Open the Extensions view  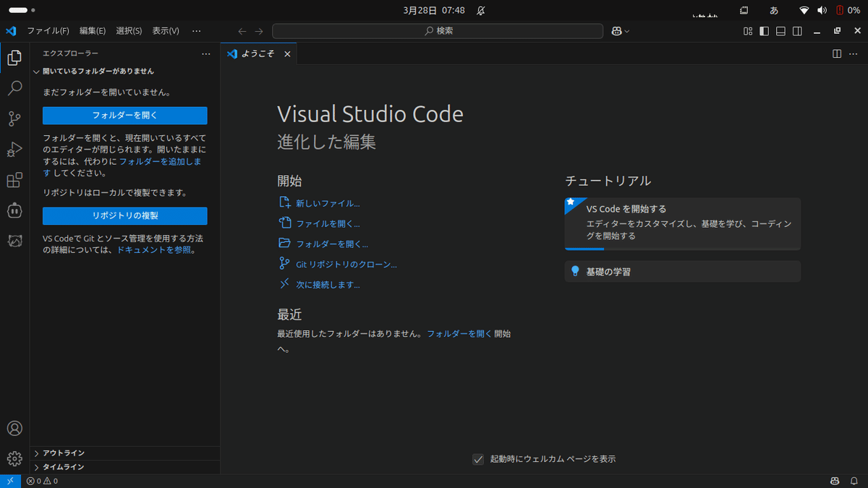[14, 179]
